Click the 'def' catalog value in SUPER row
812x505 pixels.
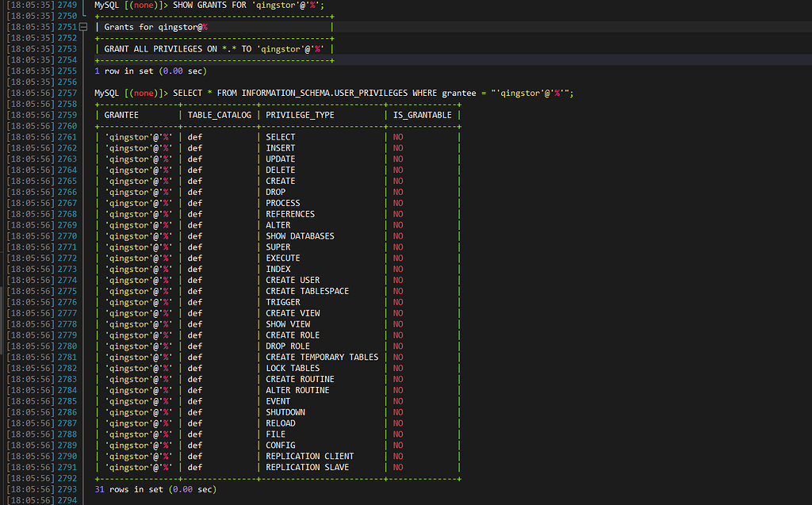tap(195, 247)
